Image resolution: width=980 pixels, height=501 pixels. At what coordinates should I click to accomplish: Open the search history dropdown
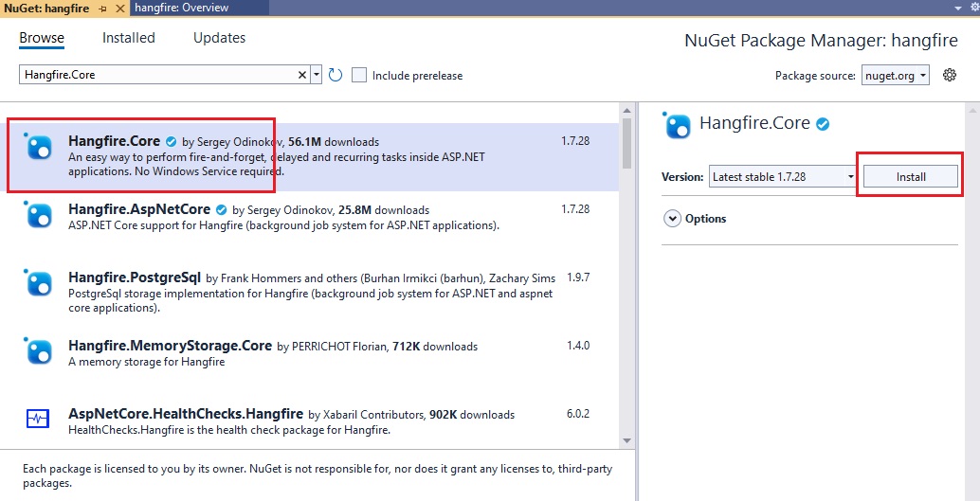[x=317, y=75]
